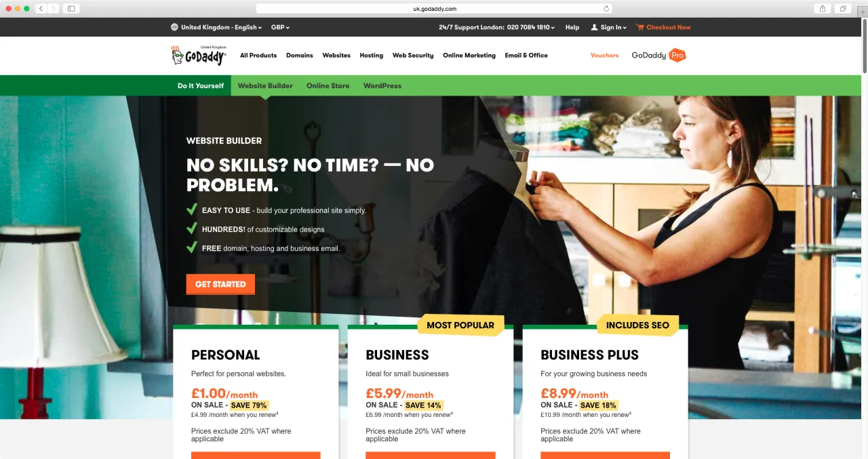
Task: Click the EASY TO USE bullet text
Action: coord(283,211)
